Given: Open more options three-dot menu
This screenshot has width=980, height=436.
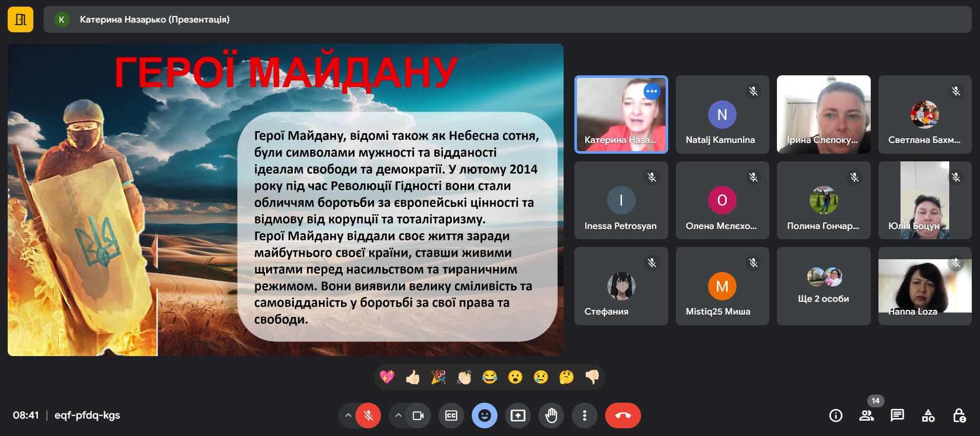Looking at the screenshot, I should click(x=584, y=416).
